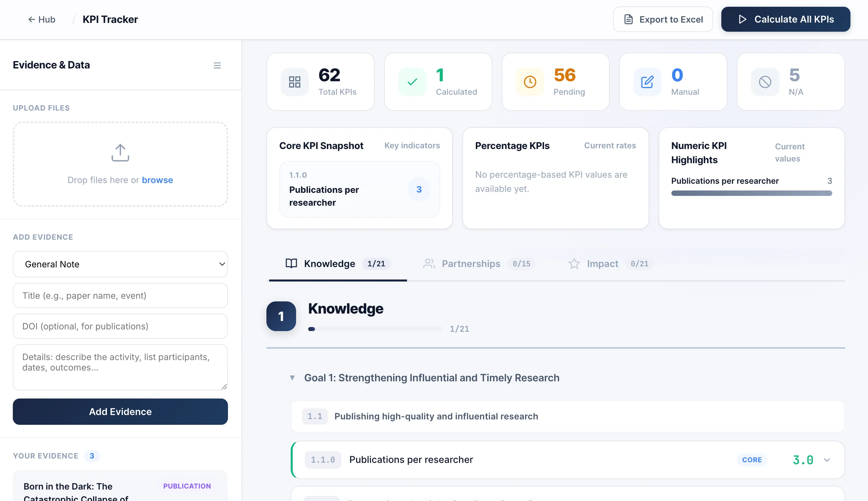Switch to the Impact tab
868x501 pixels.
coord(611,264)
